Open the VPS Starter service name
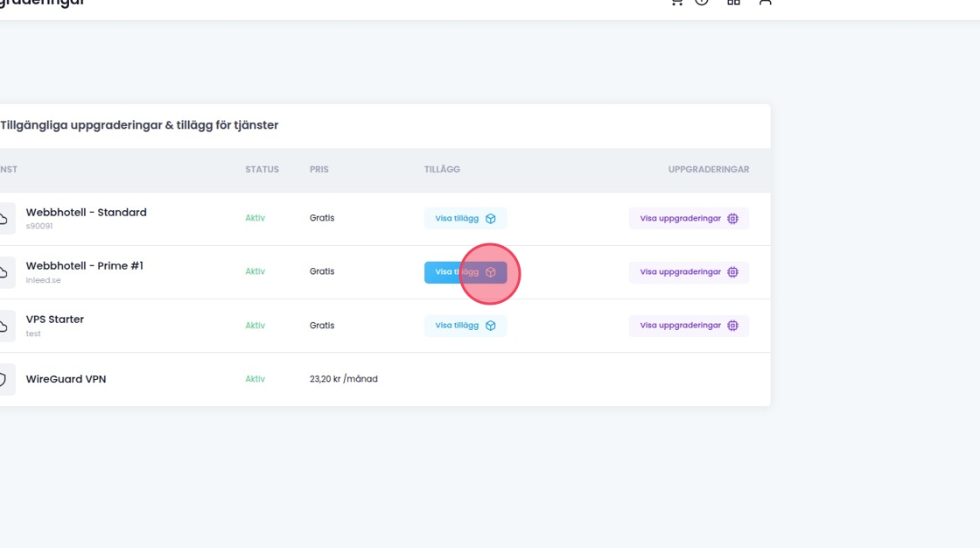 pyautogui.click(x=55, y=320)
